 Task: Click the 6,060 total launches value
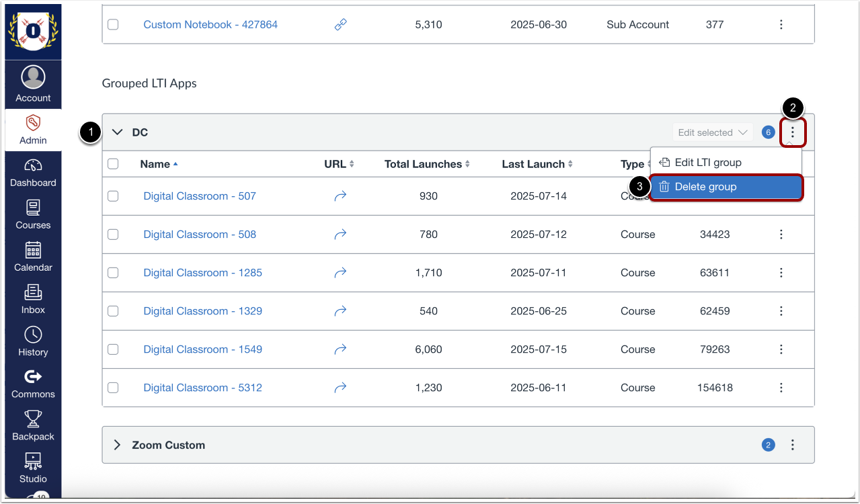pos(428,349)
